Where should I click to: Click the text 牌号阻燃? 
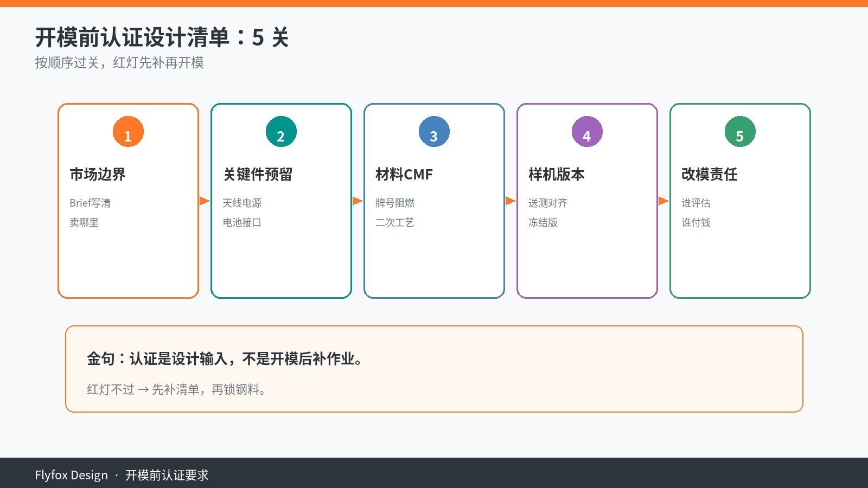point(395,203)
